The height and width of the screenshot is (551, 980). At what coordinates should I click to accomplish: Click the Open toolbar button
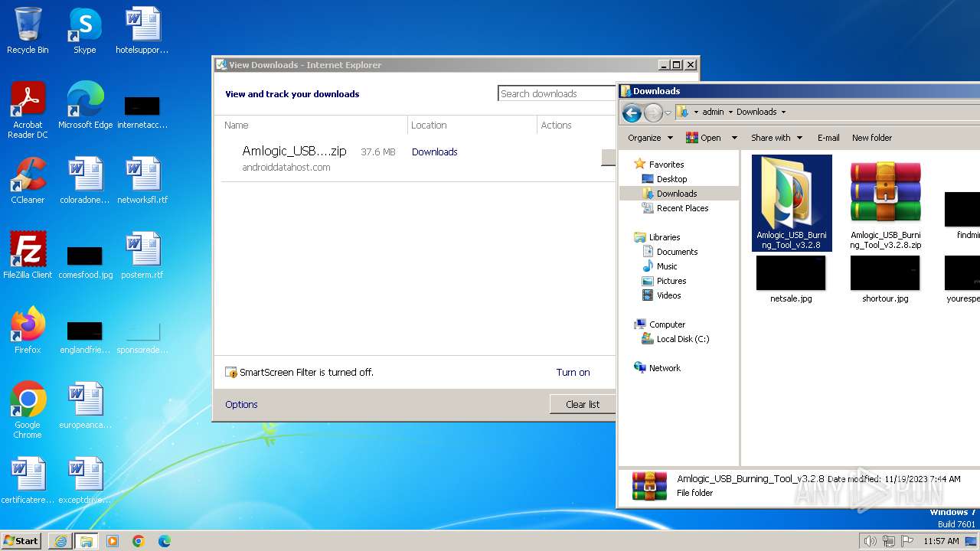703,138
